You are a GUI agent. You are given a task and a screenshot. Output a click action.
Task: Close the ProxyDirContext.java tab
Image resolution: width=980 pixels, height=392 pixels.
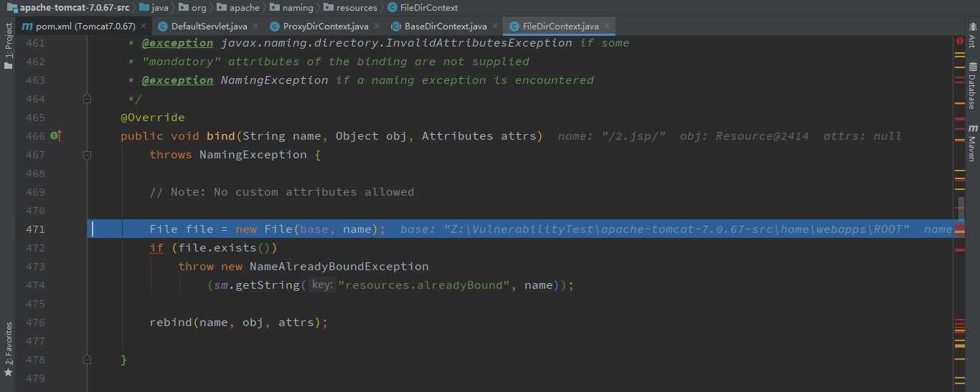(377, 27)
